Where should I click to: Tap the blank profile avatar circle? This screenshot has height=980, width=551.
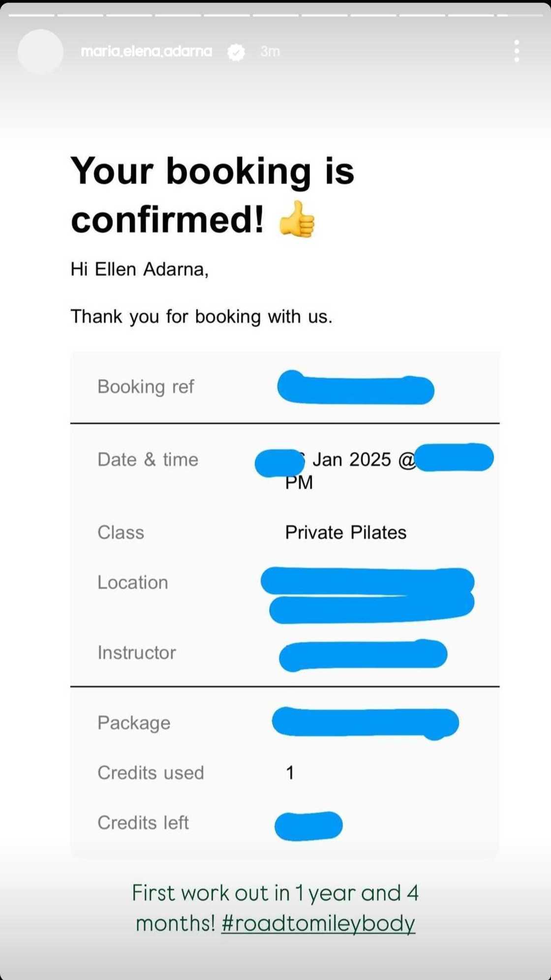tap(40, 52)
